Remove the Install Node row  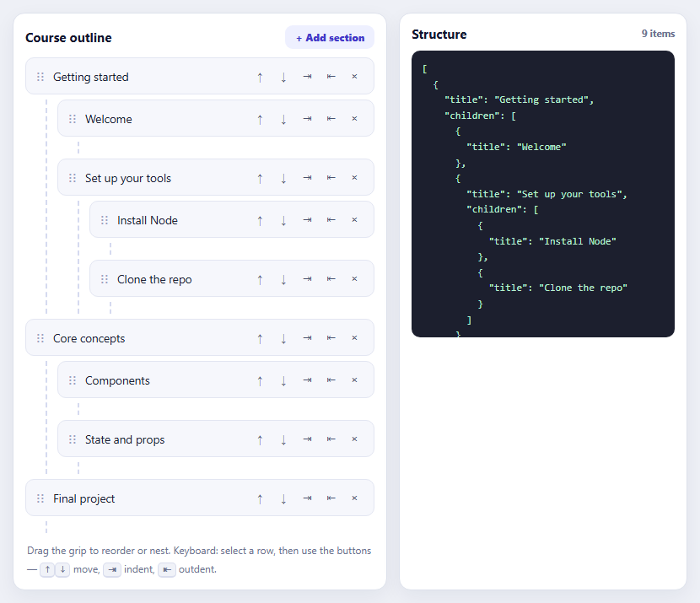(354, 220)
